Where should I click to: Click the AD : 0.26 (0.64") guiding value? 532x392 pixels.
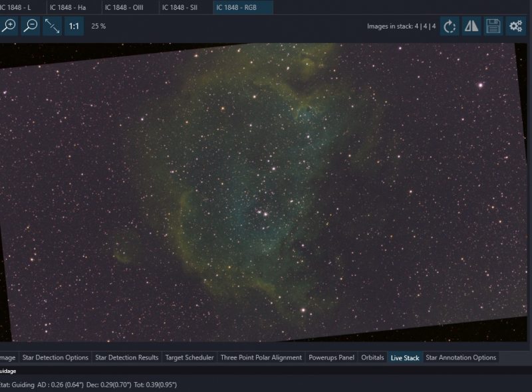61,385
